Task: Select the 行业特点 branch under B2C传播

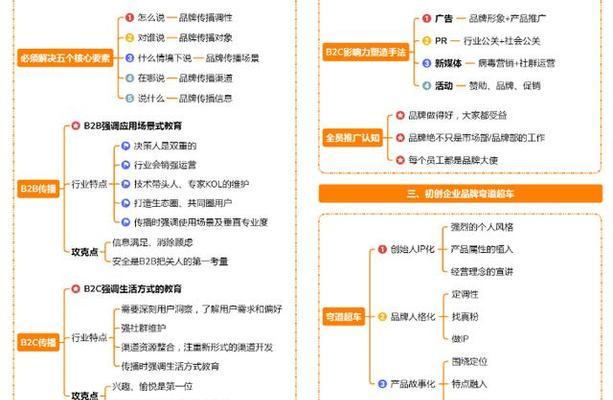Action: (x=89, y=337)
